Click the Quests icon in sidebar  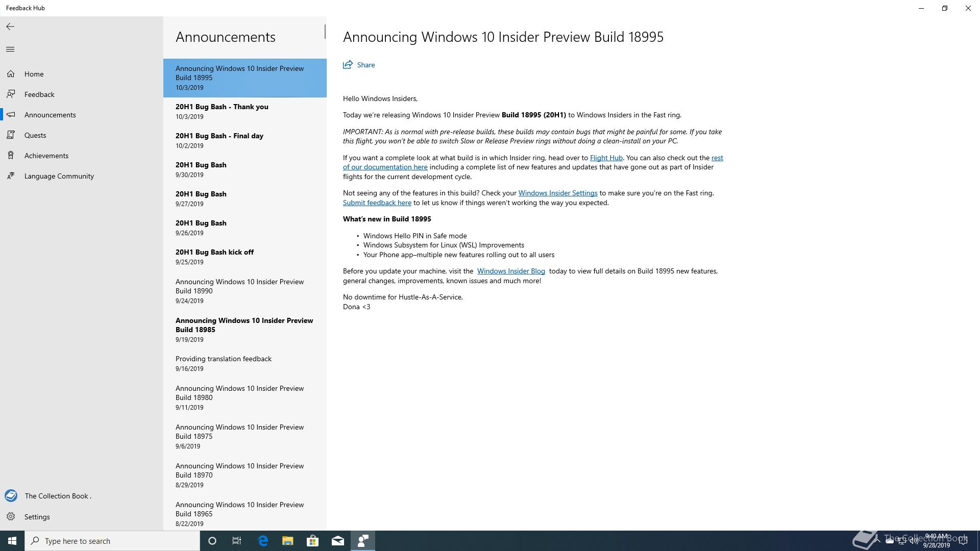click(x=11, y=135)
